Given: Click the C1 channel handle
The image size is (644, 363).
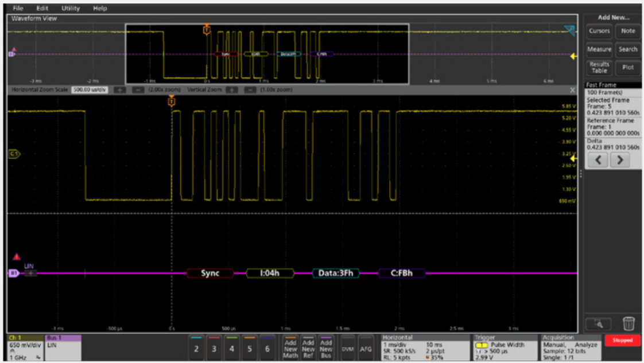Looking at the screenshot, I should pos(14,154).
